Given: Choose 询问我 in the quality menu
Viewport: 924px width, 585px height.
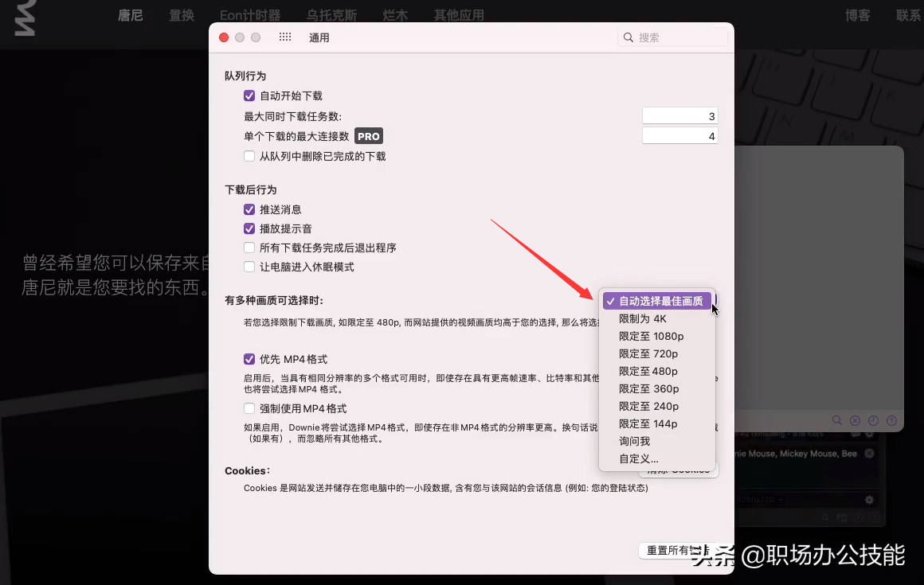Looking at the screenshot, I should pos(635,441).
